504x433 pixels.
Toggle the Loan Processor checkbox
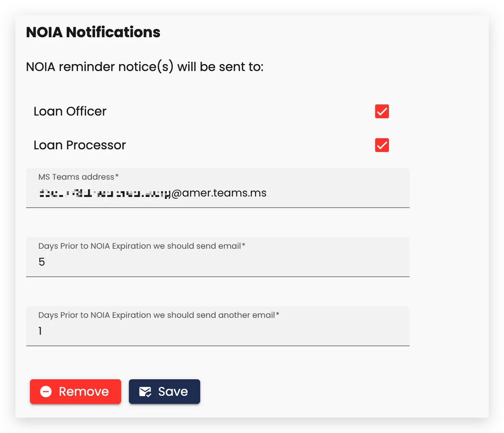(382, 145)
